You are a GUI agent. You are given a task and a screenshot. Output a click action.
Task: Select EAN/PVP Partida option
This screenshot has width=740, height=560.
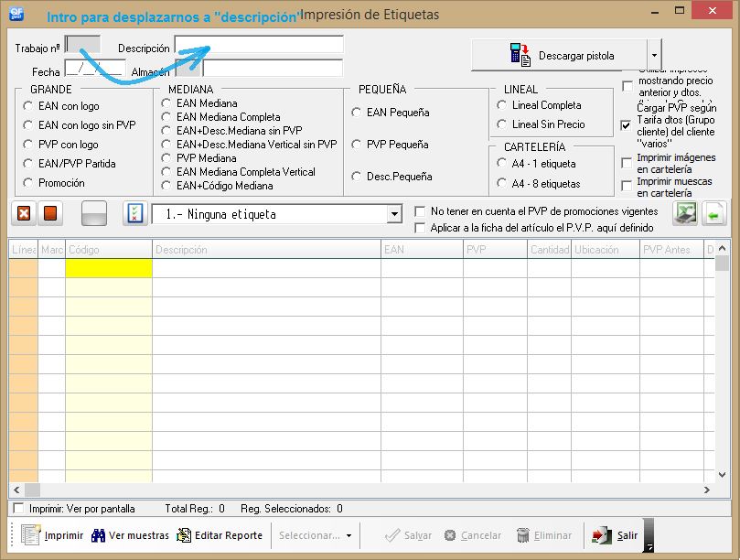click(27, 164)
